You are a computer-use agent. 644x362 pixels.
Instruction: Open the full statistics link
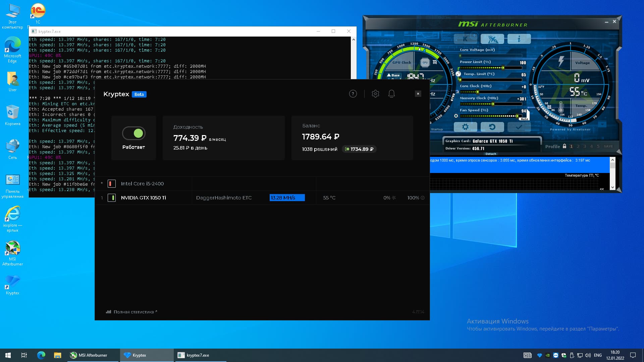coord(133,312)
